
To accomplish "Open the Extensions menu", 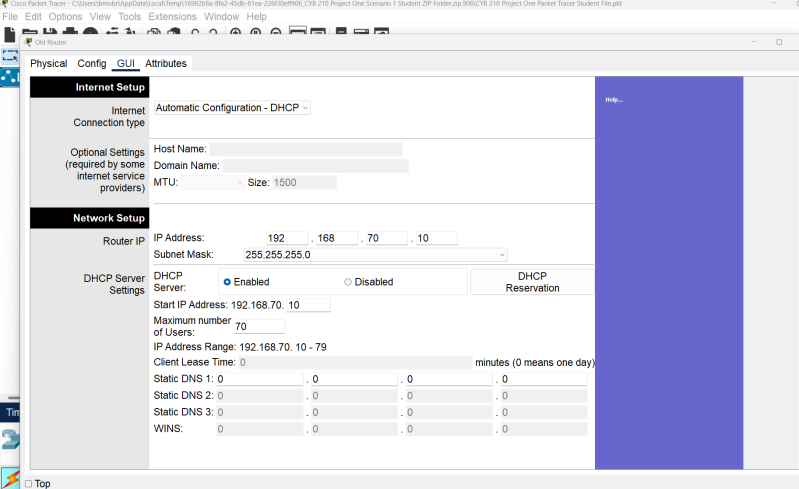I will coord(172,17).
